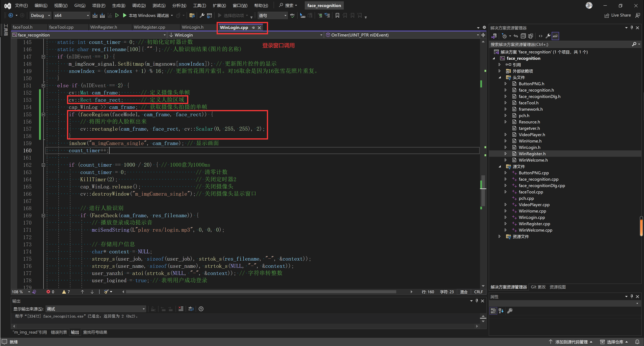Expand the 资源文件 folder node
The image size is (644, 346).
(499, 236)
